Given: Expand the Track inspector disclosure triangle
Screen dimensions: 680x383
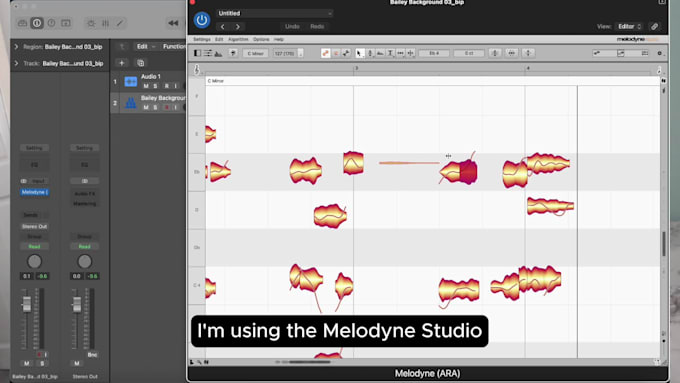Looking at the screenshot, I should tap(16, 63).
